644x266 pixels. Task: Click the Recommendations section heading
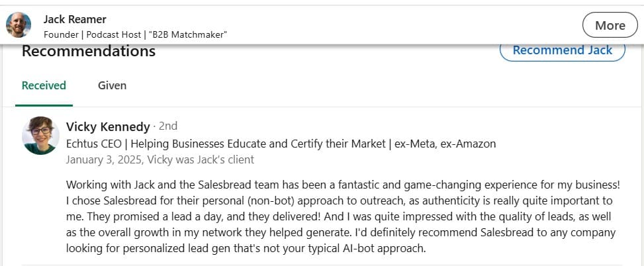(89, 52)
